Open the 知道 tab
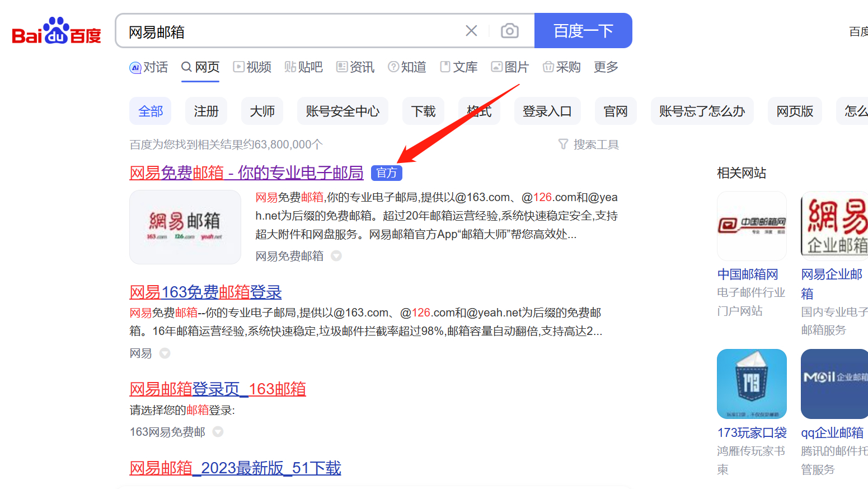The height and width of the screenshot is (489, 868). coord(407,67)
